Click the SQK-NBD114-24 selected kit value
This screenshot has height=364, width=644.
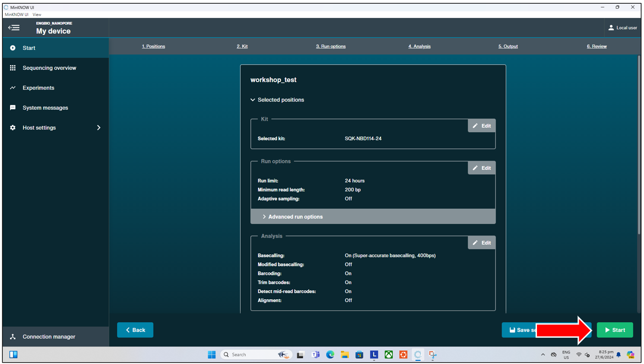[363, 139]
